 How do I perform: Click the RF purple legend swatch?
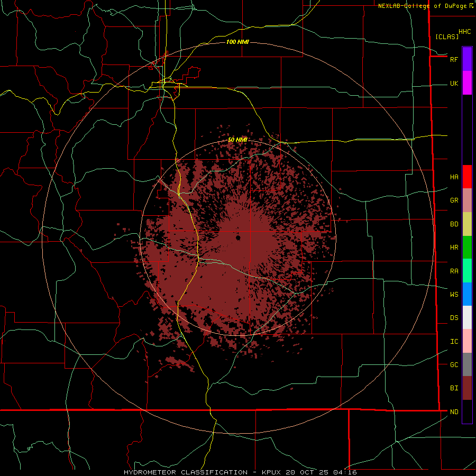[x=467, y=59]
